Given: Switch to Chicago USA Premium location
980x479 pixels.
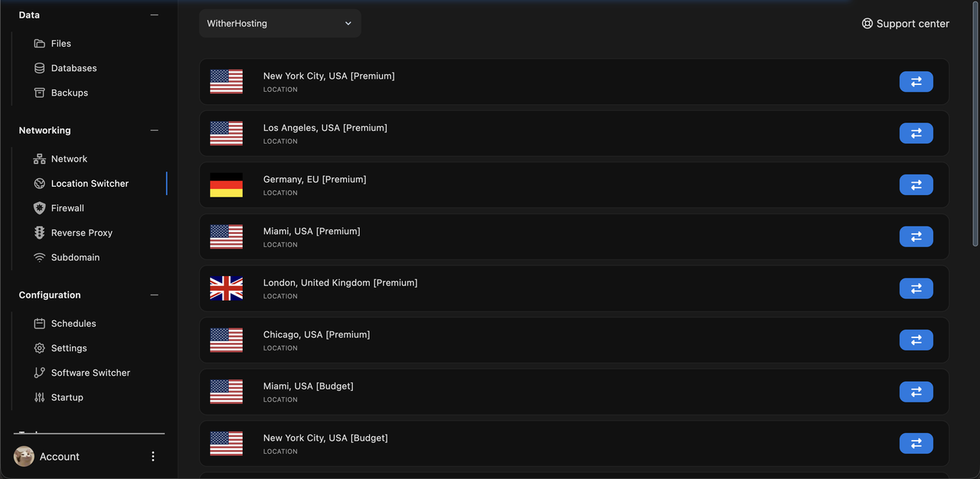Looking at the screenshot, I should [916, 340].
